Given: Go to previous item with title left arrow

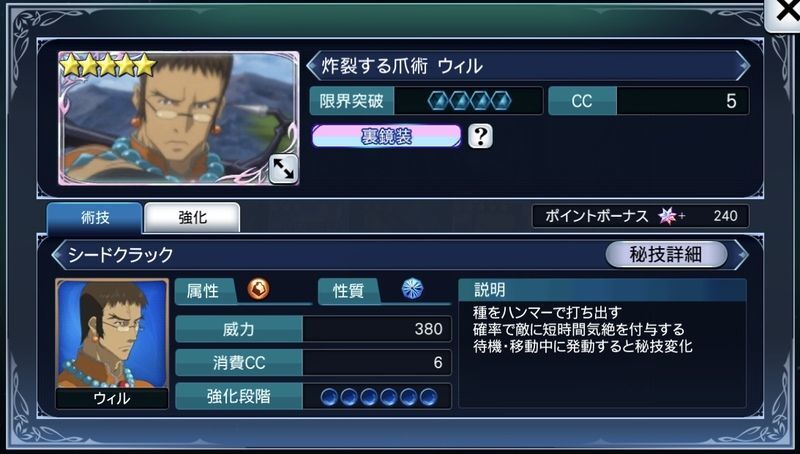Looking at the screenshot, I should [313, 66].
